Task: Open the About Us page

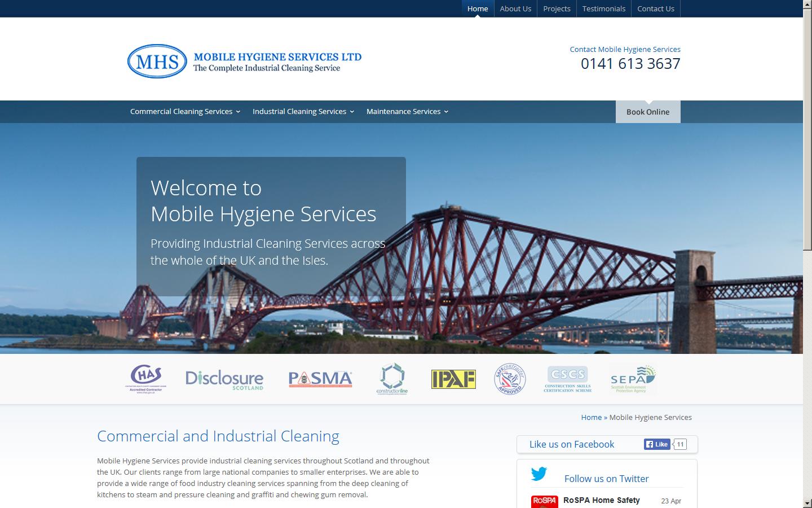Action: (x=515, y=8)
